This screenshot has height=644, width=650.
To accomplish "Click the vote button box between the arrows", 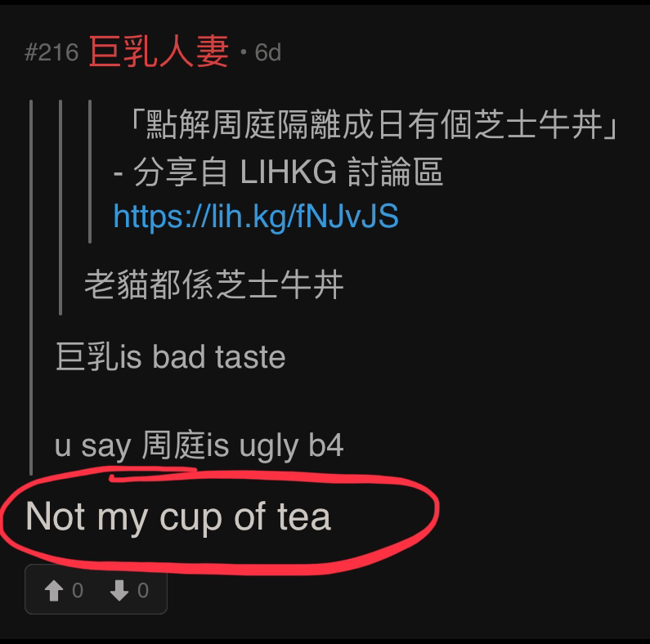I will (x=96, y=590).
